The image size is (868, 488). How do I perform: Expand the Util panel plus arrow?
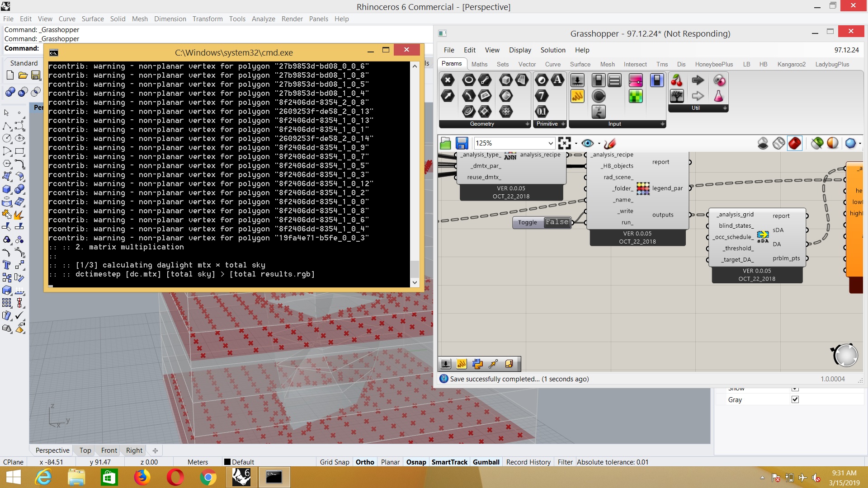725,108
